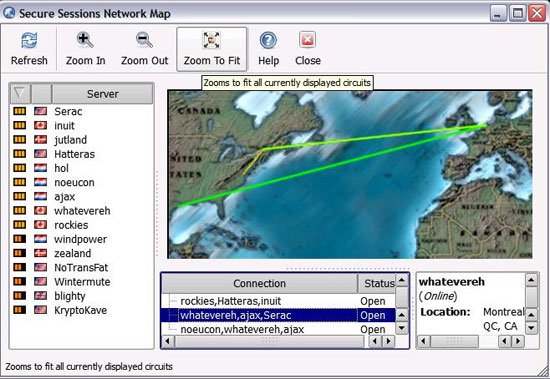Click the US flag next to Wintermute
Image resolution: width=550 pixels, height=379 pixels.
40,281
